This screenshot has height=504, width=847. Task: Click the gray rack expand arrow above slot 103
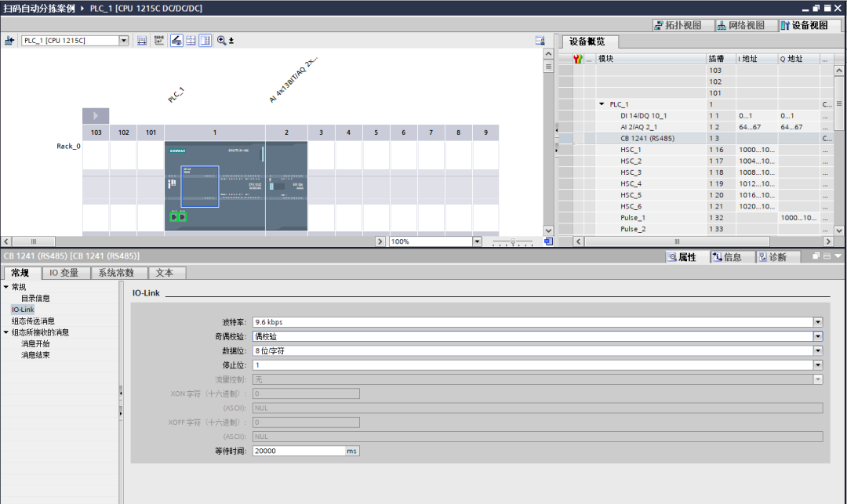(x=96, y=115)
